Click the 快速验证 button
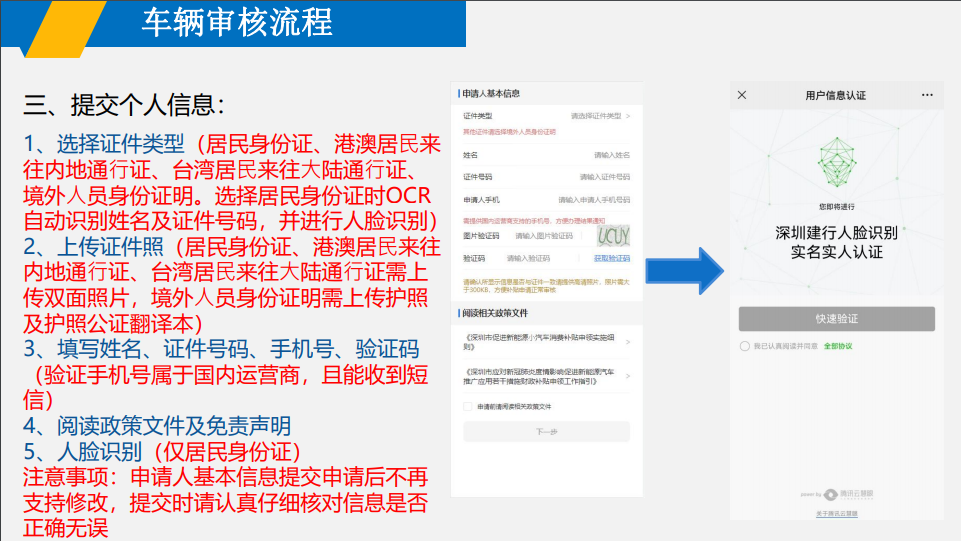The height and width of the screenshot is (541, 961). pos(837,319)
